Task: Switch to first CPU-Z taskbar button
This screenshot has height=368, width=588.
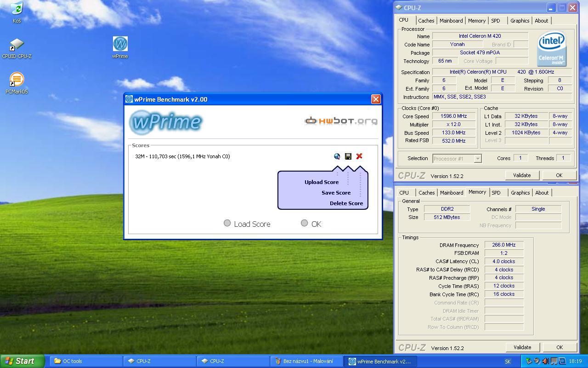Action: [159, 361]
